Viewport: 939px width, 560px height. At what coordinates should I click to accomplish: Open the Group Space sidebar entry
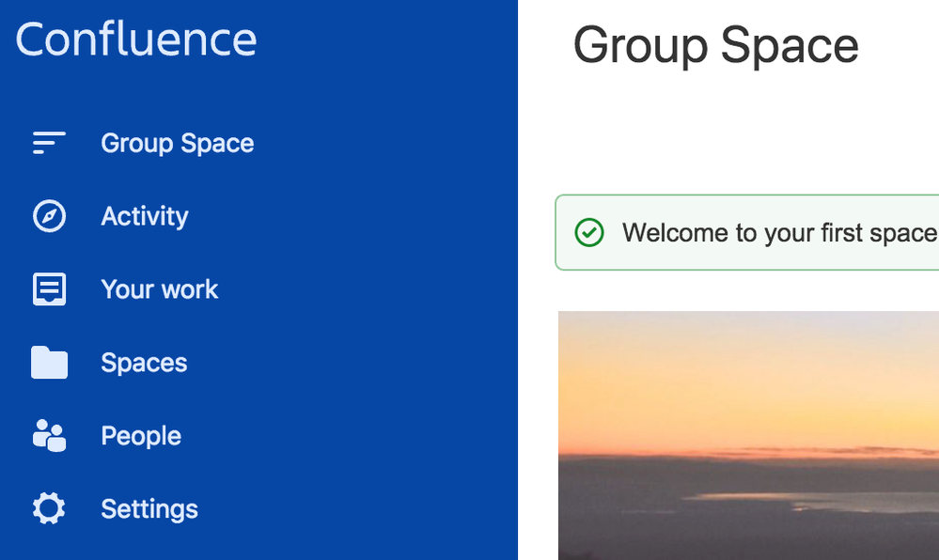pyautogui.click(x=178, y=144)
